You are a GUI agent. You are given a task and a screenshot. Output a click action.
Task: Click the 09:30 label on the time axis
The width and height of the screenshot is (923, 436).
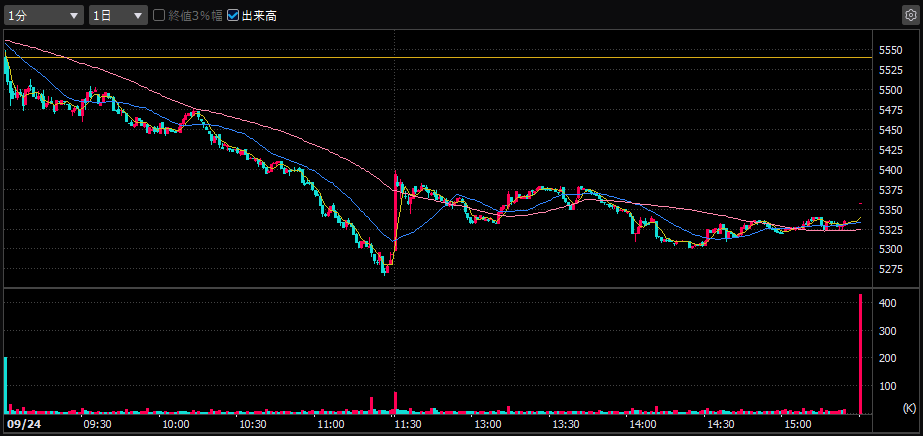tap(97, 425)
